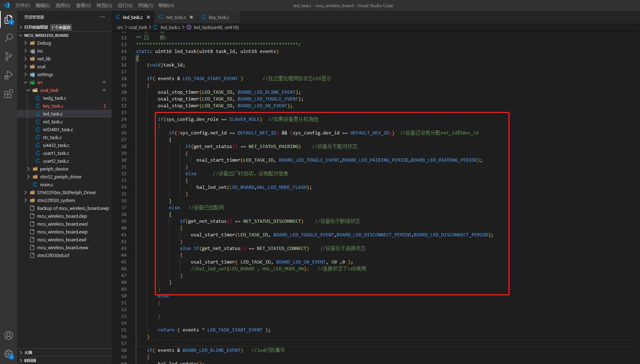Expand the 时间线 timeline section
This screenshot has height=364, width=640.
[30, 360]
